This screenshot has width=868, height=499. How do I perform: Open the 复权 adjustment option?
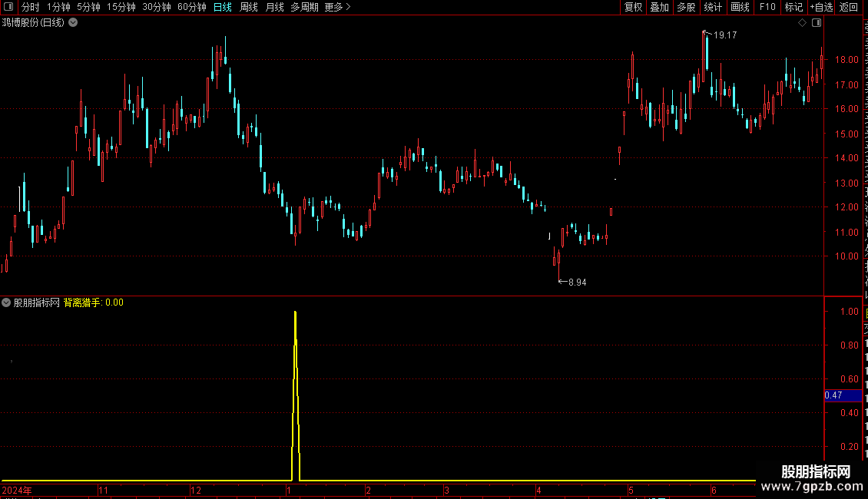(633, 7)
